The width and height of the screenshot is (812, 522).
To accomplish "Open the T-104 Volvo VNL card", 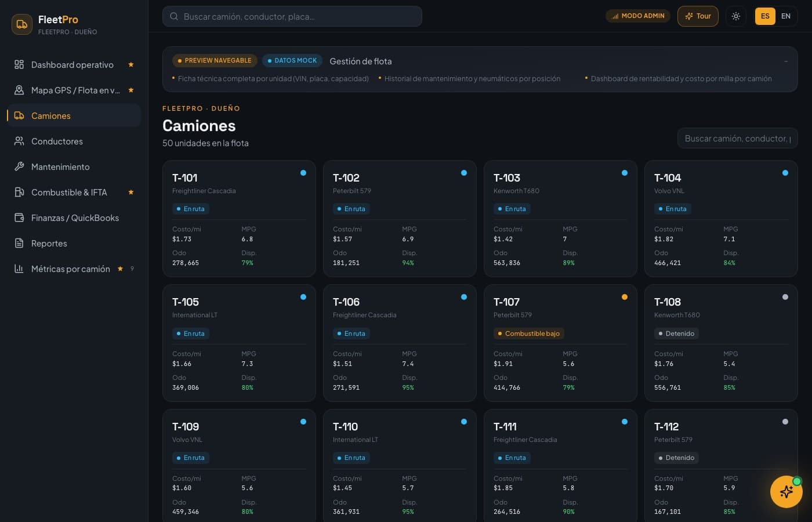I will click(721, 219).
